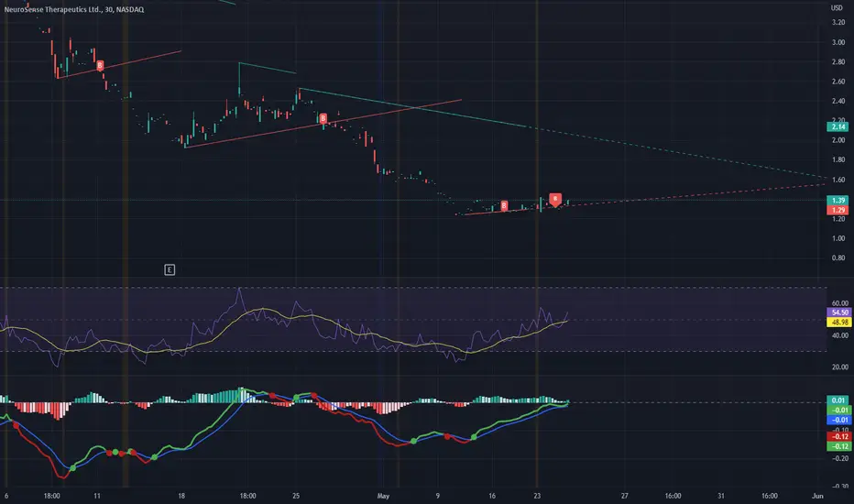Select the red 1.29 price label
The height and width of the screenshot is (504, 854).
838,210
